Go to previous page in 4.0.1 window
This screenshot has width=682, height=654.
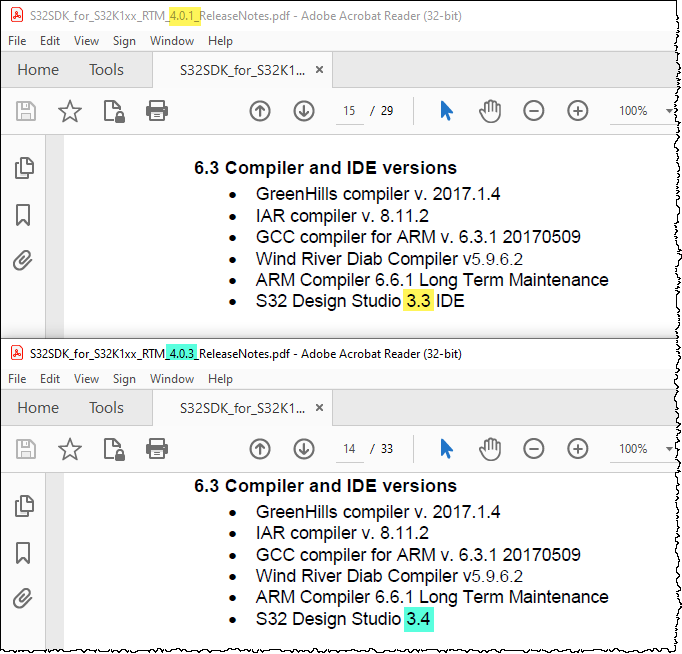[x=260, y=111]
